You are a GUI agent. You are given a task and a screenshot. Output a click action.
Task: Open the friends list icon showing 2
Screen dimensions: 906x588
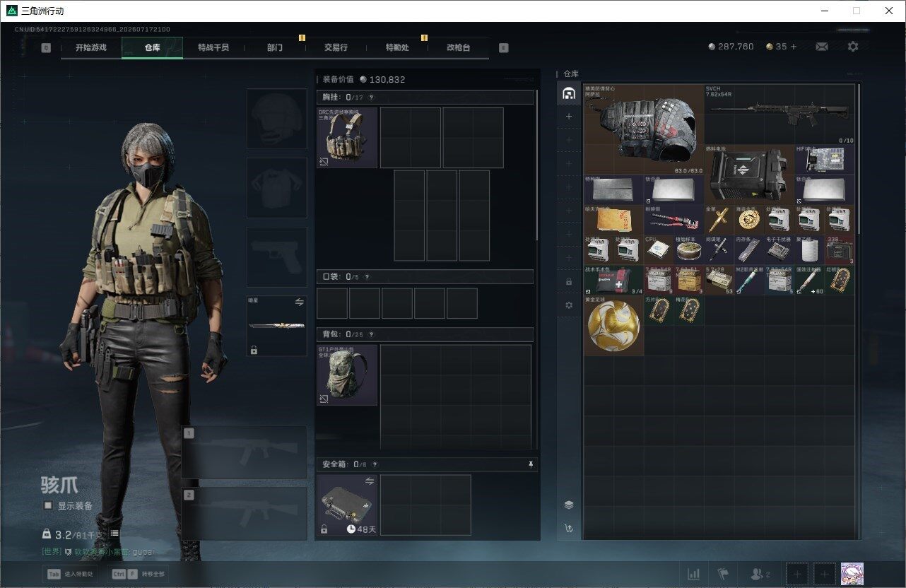(760, 574)
